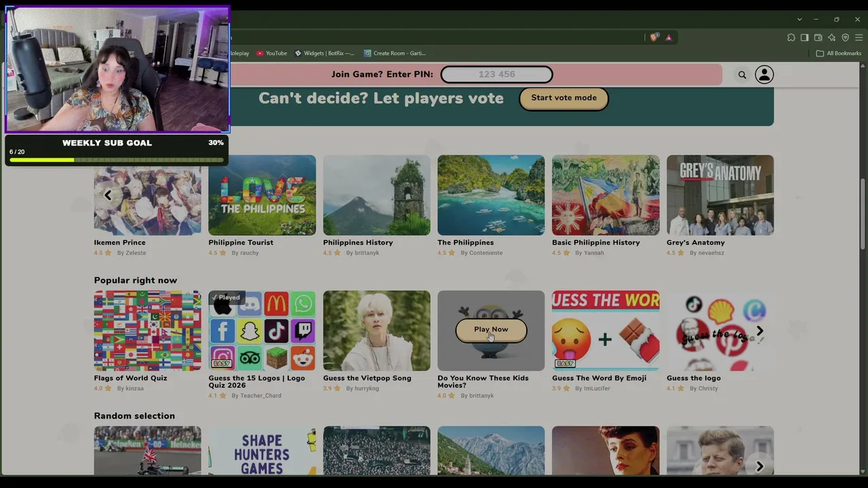Click 'By brittanyk' under Philippines History

[363, 253]
